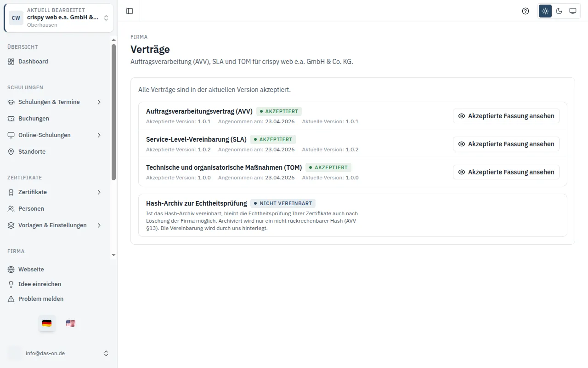View accepted AVV version button
588x368 pixels.
pyautogui.click(x=506, y=116)
